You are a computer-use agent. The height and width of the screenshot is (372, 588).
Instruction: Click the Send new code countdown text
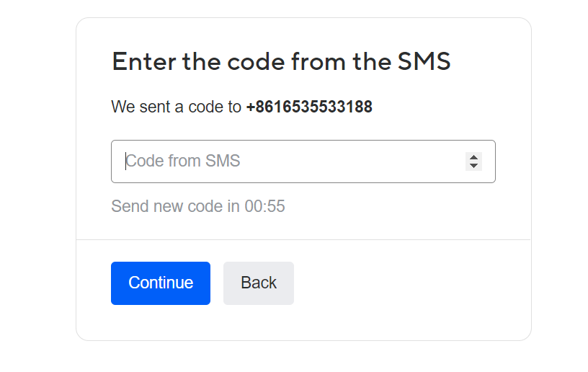tap(198, 206)
